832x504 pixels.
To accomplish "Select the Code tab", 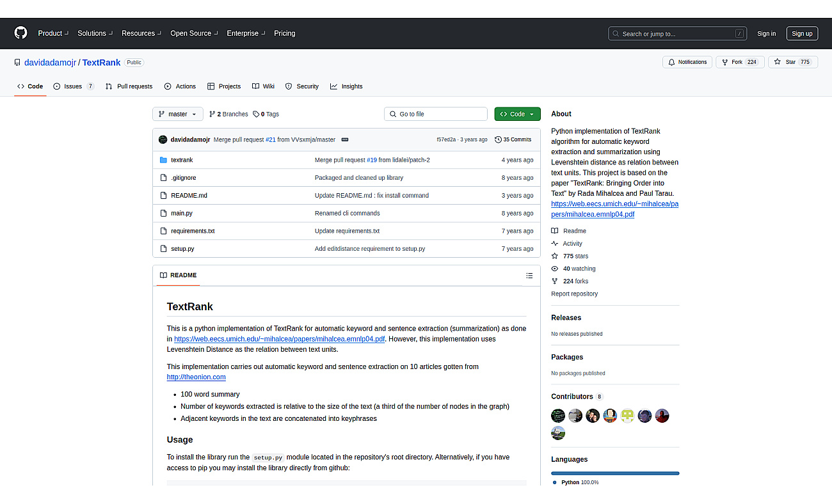I will [x=30, y=86].
